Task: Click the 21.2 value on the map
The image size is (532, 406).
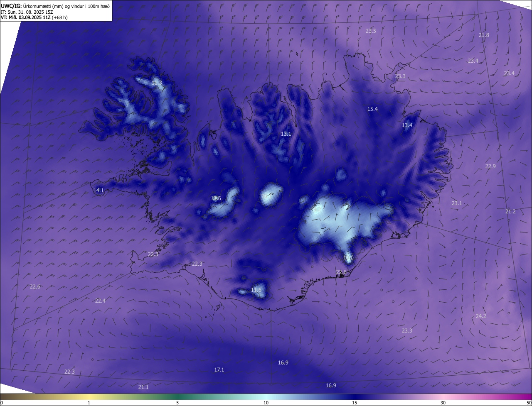Action: coord(510,212)
